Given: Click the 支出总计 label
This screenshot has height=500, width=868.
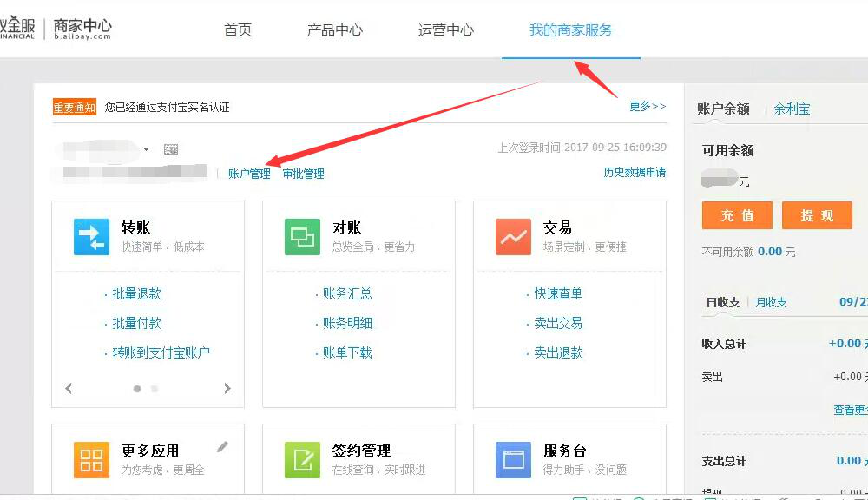Looking at the screenshot, I should 724,461.
